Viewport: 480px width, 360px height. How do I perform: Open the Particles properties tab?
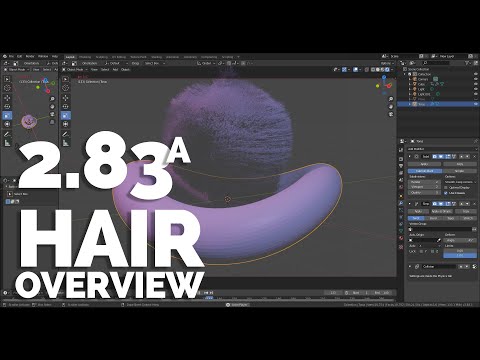click(401, 210)
